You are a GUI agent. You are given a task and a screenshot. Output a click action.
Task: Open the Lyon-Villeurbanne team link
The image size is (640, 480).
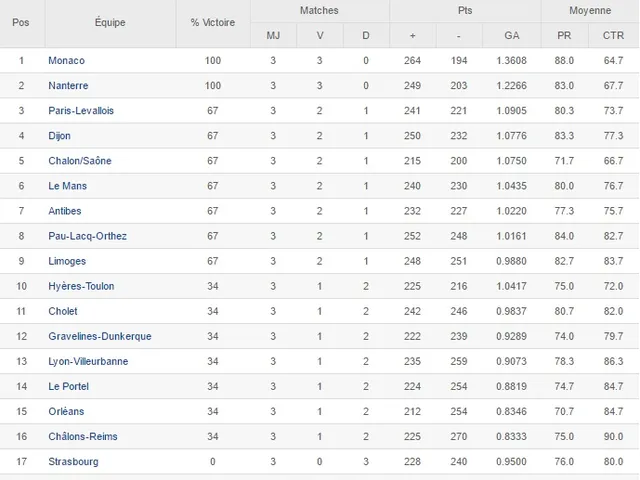point(88,361)
